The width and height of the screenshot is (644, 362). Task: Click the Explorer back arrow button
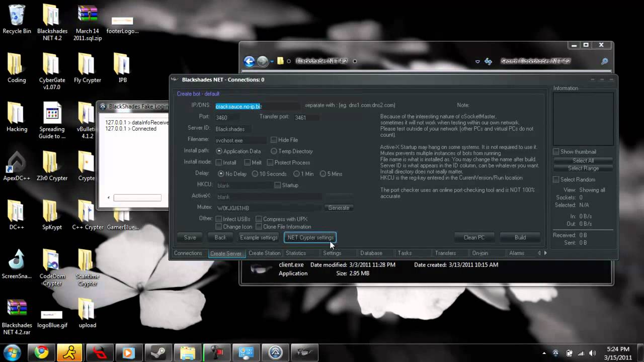pos(249,61)
